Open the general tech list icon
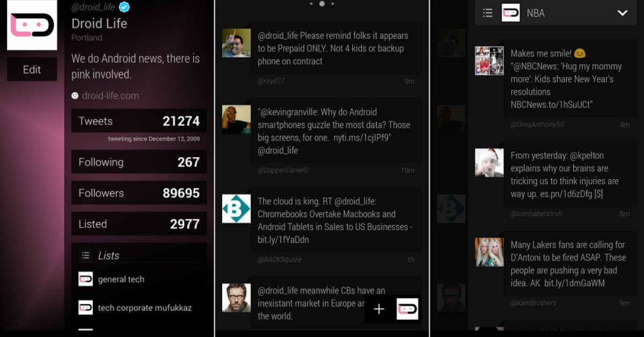The height and width of the screenshot is (337, 644). click(85, 279)
